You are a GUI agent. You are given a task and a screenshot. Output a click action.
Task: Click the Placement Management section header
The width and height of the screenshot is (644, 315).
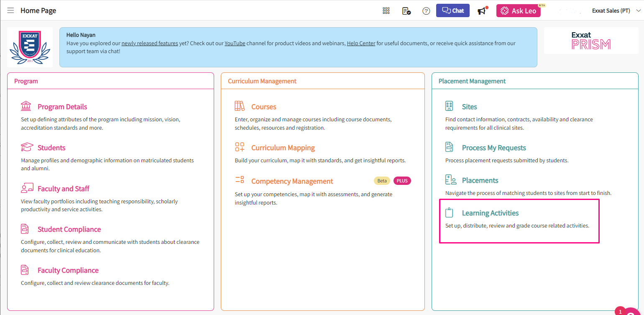click(472, 81)
